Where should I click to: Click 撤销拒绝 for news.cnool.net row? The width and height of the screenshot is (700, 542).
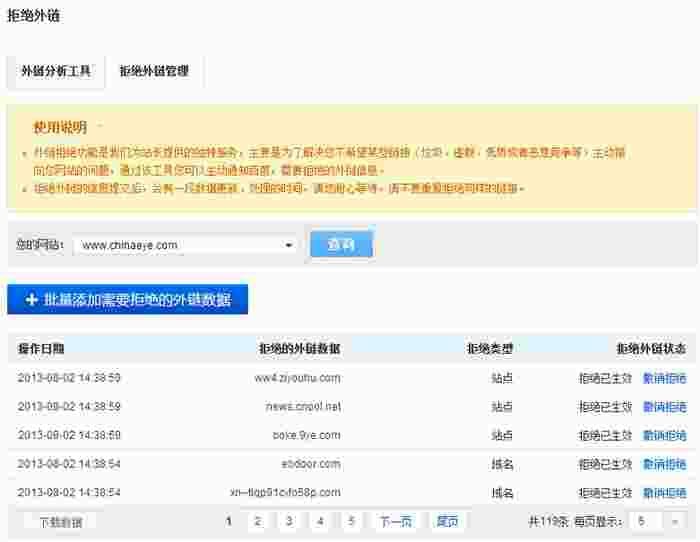click(x=664, y=407)
